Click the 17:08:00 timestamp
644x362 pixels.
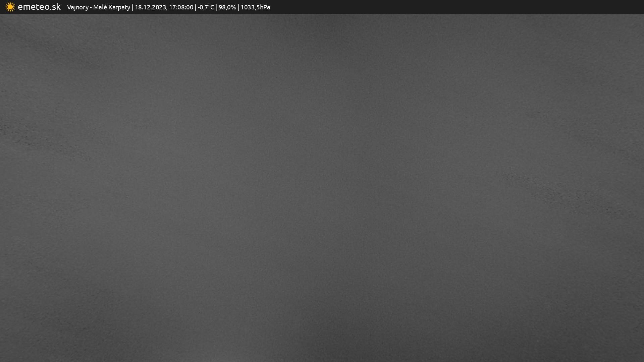coord(181,7)
